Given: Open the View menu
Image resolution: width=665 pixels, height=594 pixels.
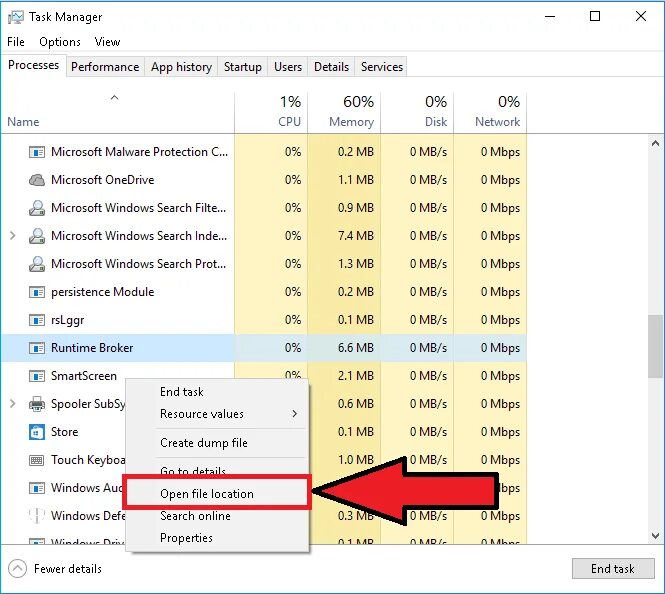Looking at the screenshot, I should pos(107,42).
